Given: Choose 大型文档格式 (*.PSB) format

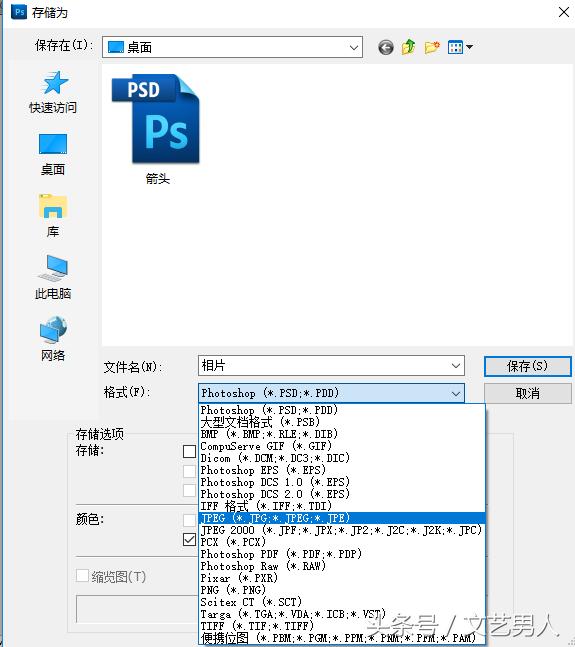Looking at the screenshot, I should [x=342, y=422].
